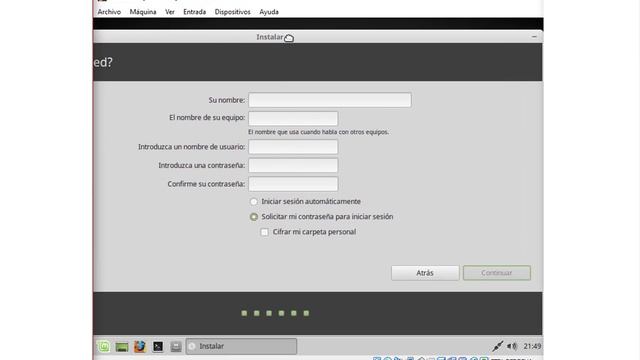Open the Archivo menu

pyautogui.click(x=109, y=12)
